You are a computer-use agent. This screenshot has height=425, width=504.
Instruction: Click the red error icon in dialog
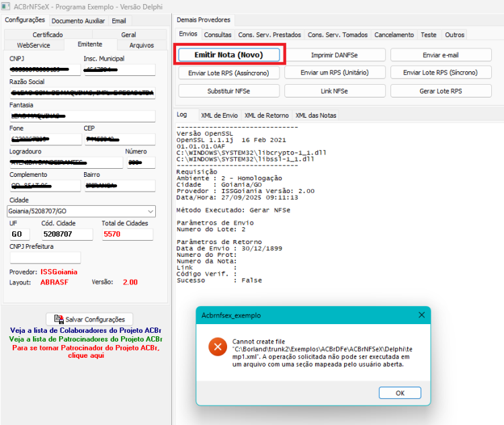(218, 347)
